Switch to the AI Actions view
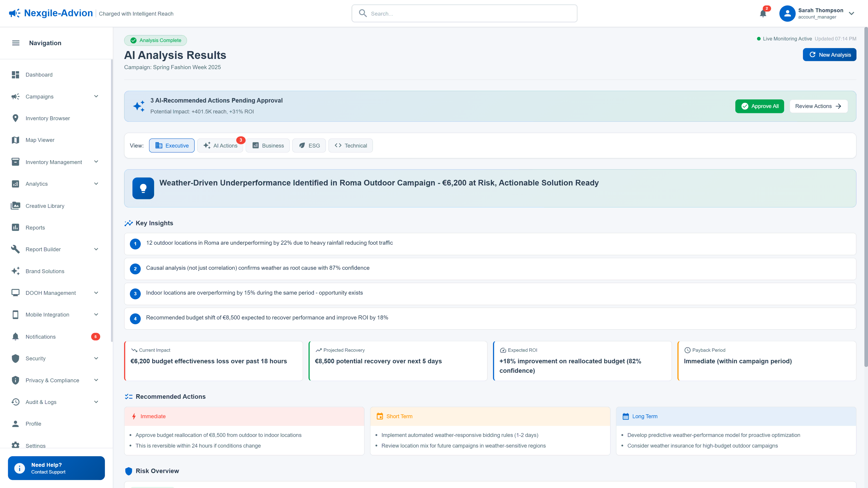Image resolution: width=868 pixels, height=488 pixels. [x=220, y=145]
